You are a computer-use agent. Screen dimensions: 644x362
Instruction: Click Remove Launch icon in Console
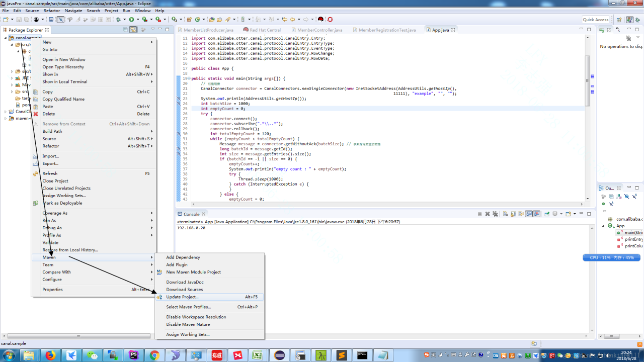click(x=488, y=214)
